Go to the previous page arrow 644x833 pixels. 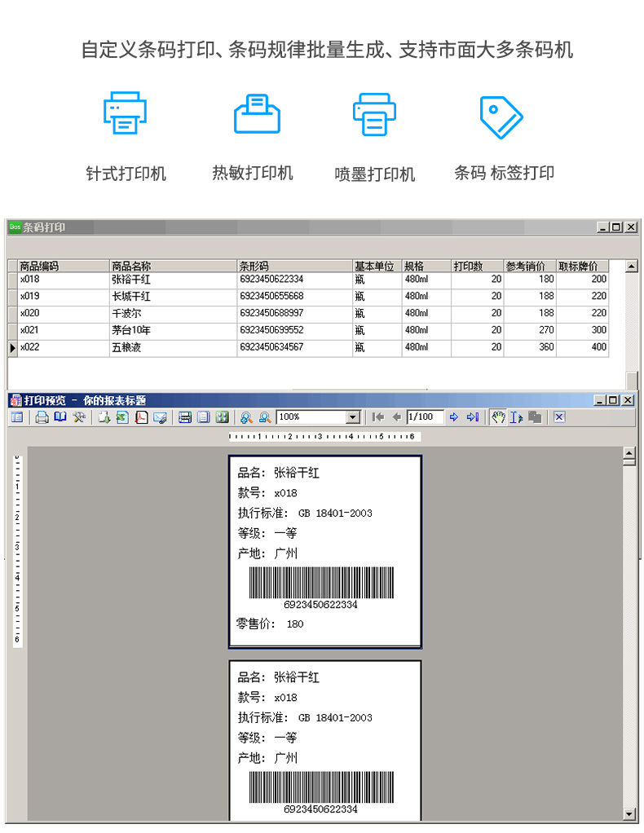coord(396,417)
